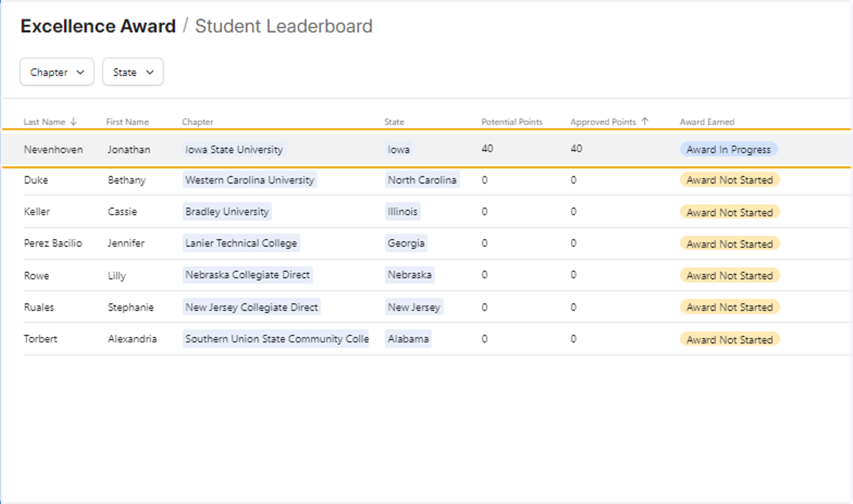Viewport: 853px width, 504px height.
Task: Select the Torbert last name cell
Action: pos(41,338)
